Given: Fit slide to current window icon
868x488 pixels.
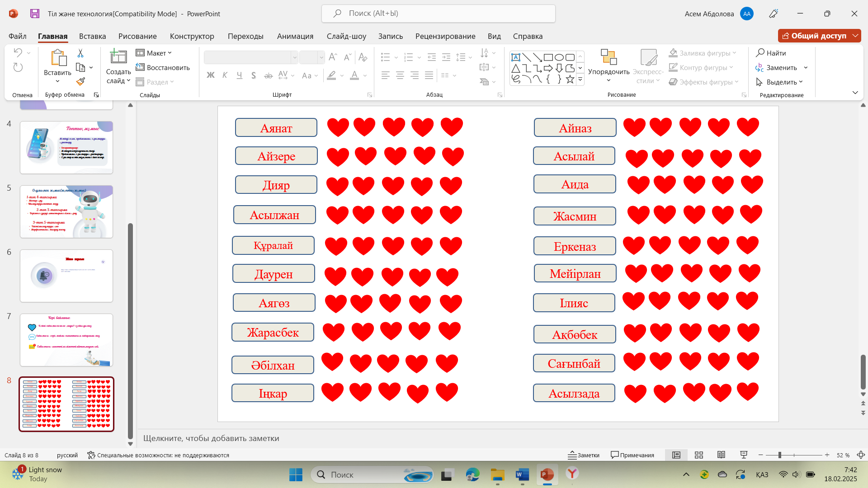Looking at the screenshot, I should click(x=861, y=455).
